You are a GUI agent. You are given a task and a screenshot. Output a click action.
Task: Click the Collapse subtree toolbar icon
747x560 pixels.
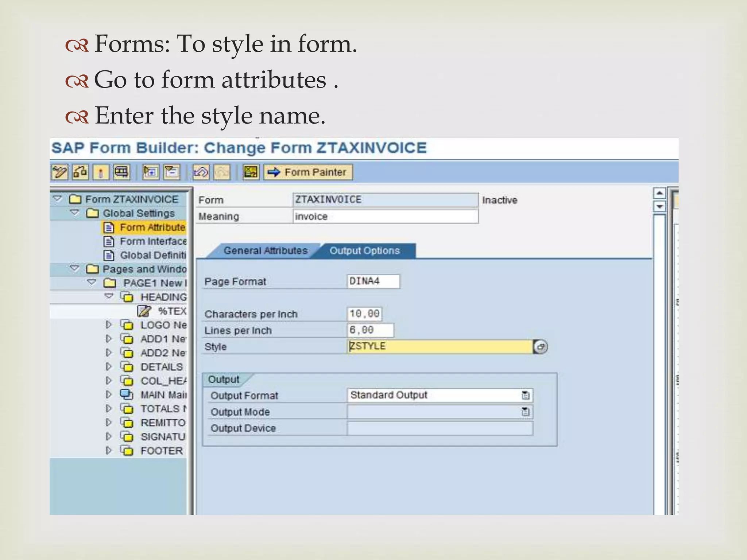click(x=172, y=172)
